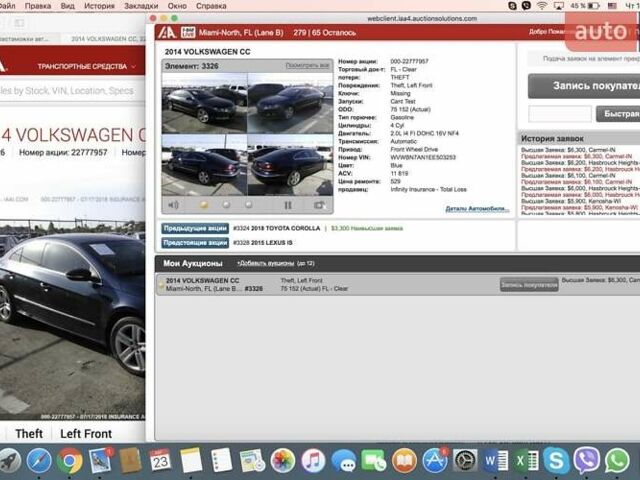
Task: Open the Notes app in dock
Action: 191,460
